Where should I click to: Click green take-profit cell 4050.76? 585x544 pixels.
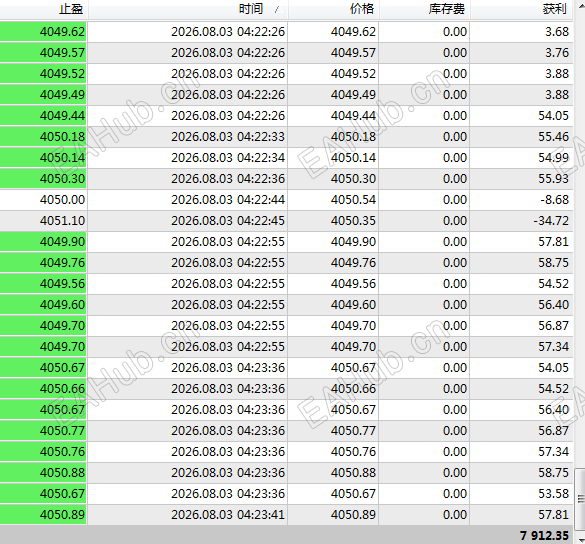[x=43, y=451]
